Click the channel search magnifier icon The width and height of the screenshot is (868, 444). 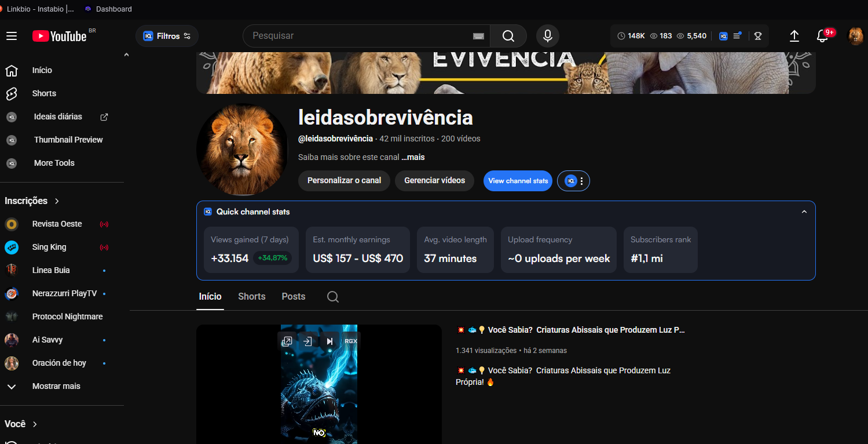click(333, 297)
